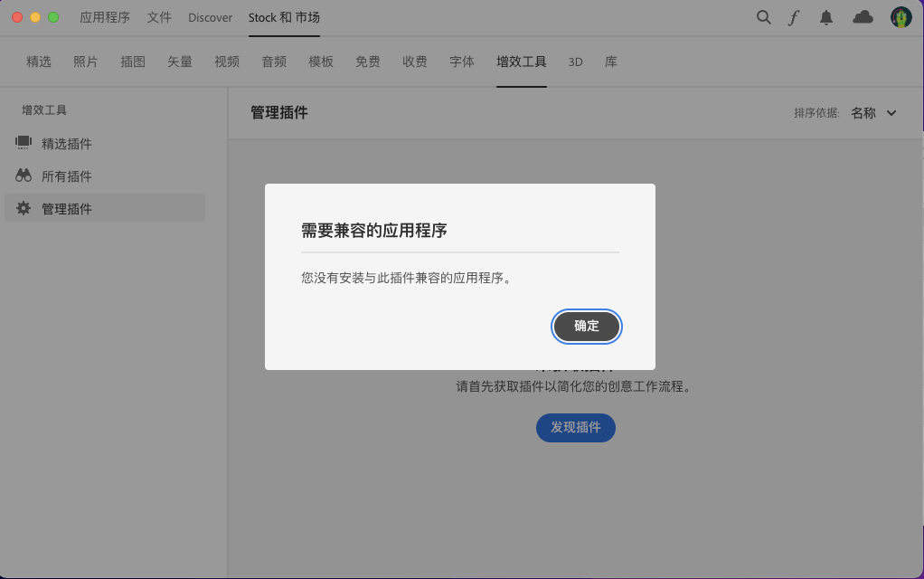Open the user profile avatar

(901, 17)
